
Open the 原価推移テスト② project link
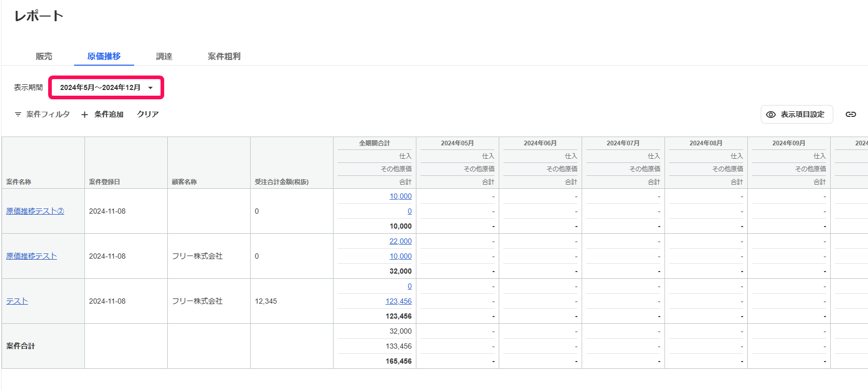click(x=35, y=211)
